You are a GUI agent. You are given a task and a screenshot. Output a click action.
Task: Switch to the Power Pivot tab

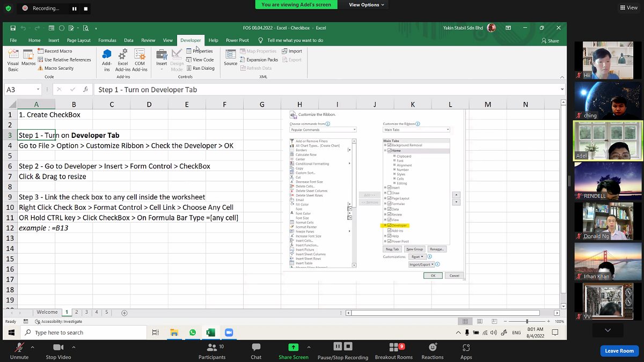(237, 40)
